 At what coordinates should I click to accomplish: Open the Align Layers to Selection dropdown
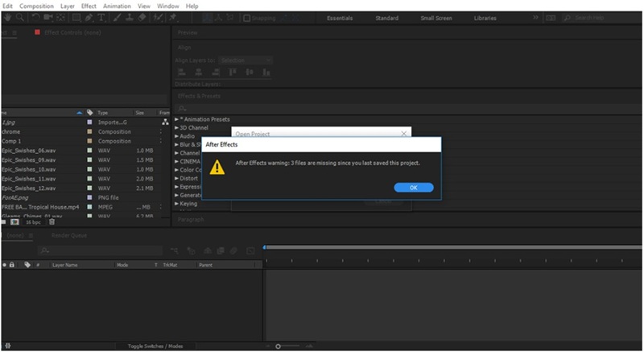[246, 60]
